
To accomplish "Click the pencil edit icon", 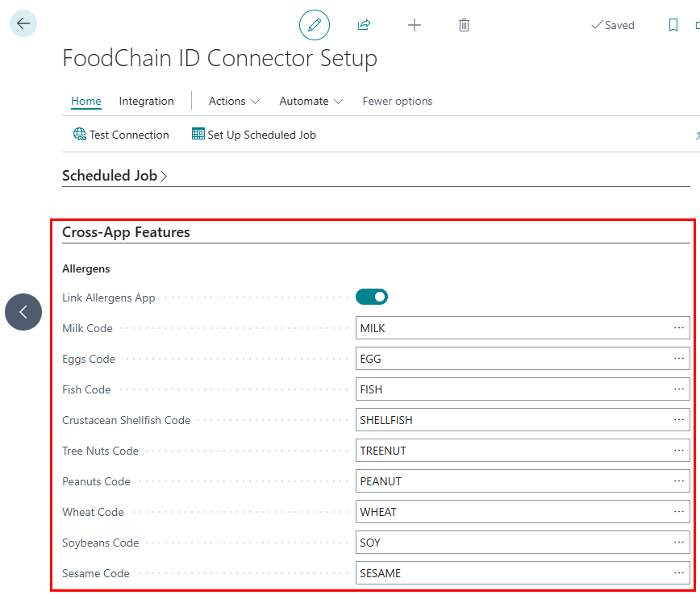I will point(315,25).
